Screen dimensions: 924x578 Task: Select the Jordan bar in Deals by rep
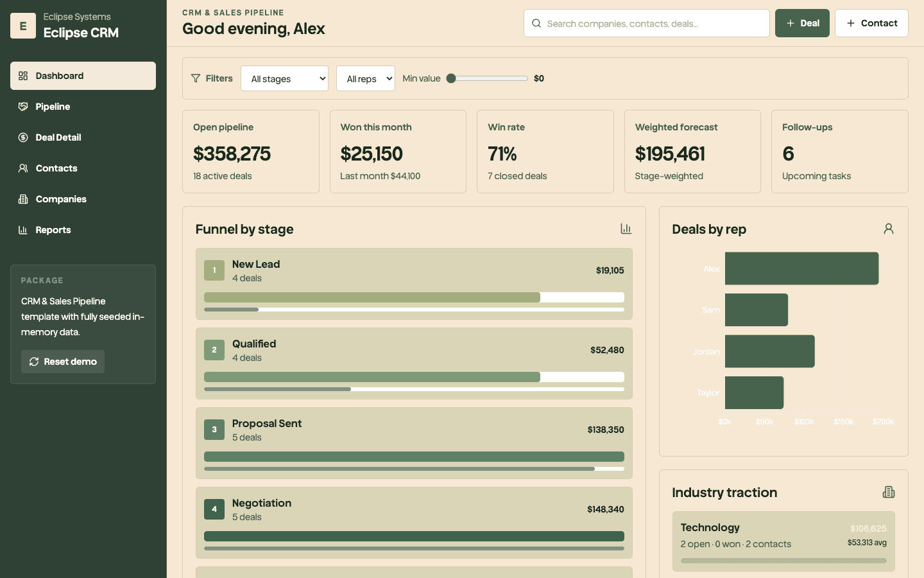click(770, 351)
